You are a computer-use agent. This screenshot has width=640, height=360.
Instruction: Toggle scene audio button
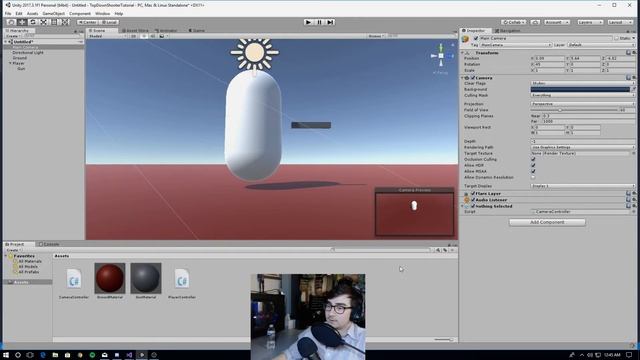tap(152, 36)
